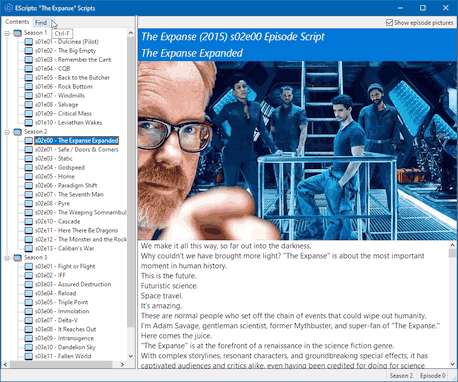Open s03e08 It Reaches Out script
The image size is (458, 382).
[x=65, y=329]
